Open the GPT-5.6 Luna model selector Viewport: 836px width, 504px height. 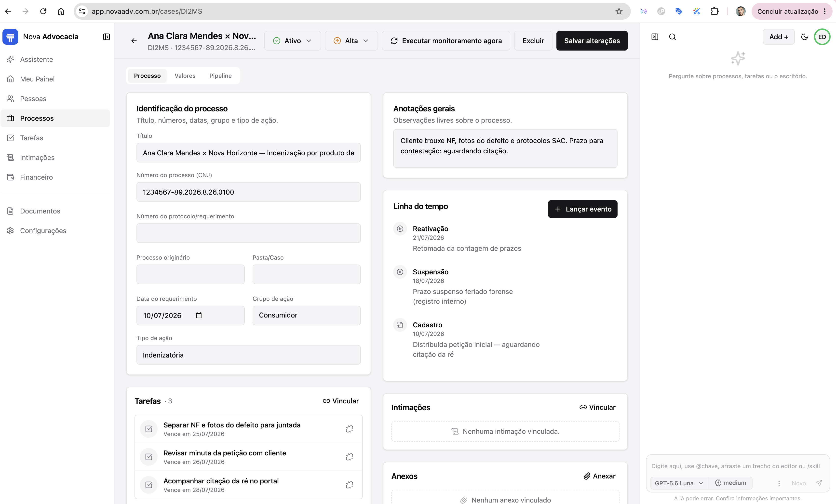[679, 483]
